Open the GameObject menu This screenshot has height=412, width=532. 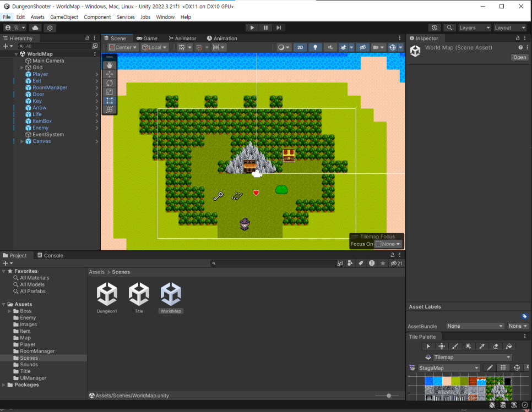pyautogui.click(x=64, y=17)
